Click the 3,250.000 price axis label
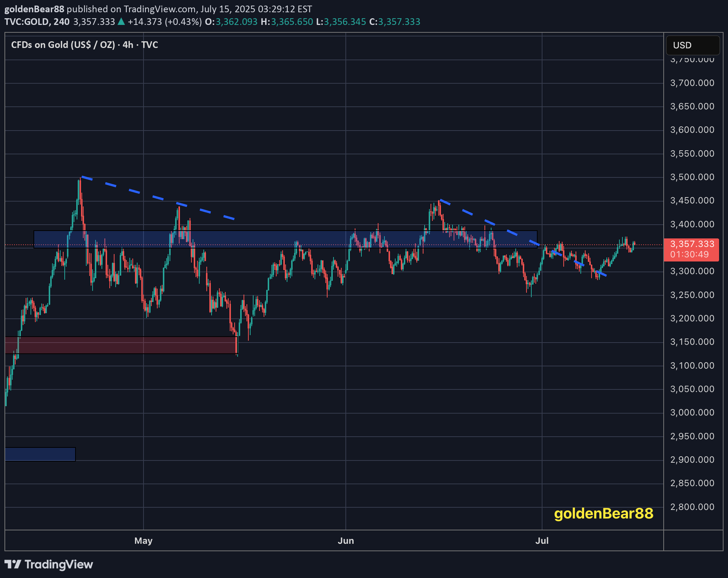 pos(692,295)
